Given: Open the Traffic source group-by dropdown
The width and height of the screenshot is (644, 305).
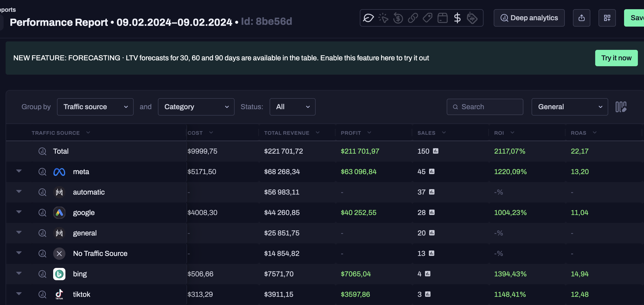Looking at the screenshot, I should click(95, 107).
